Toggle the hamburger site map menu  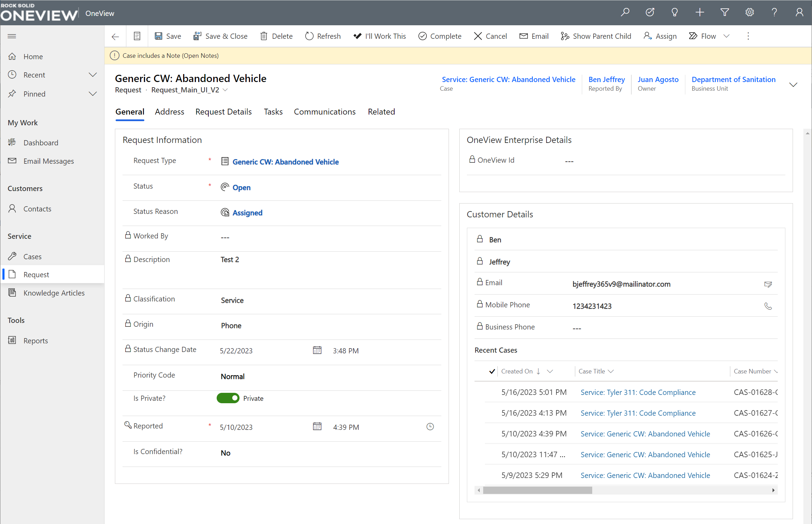(x=12, y=36)
